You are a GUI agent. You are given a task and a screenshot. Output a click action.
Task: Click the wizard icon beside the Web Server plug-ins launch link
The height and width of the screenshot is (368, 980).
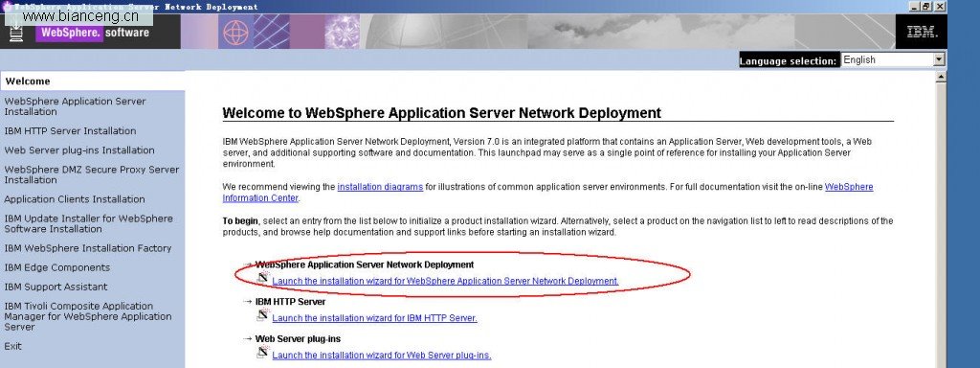pos(262,352)
